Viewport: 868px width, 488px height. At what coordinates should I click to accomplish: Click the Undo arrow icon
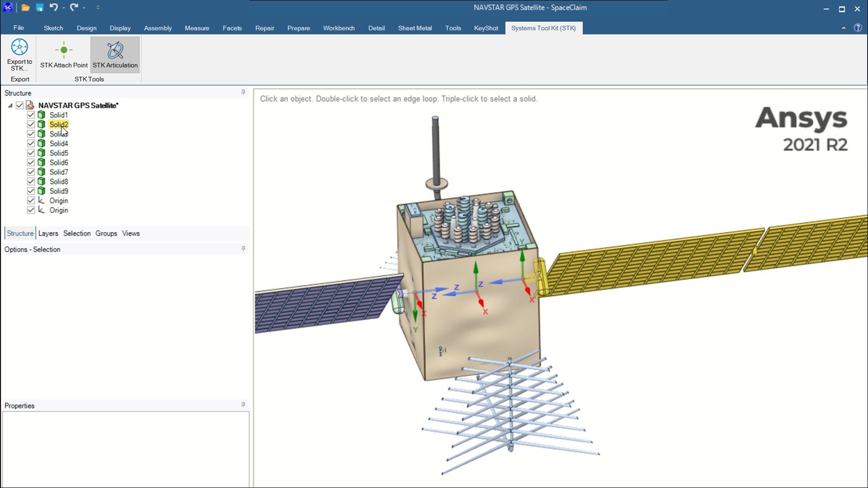[x=53, y=8]
